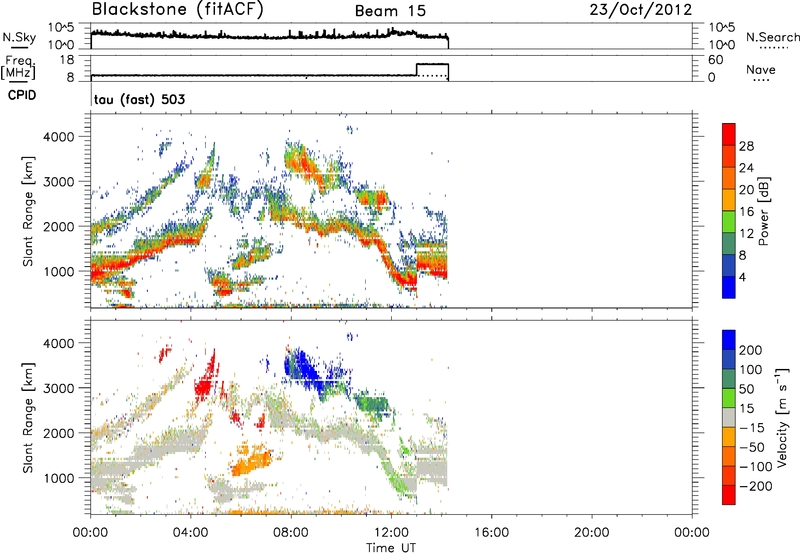The width and height of the screenshot is (800, 554).
Task: Click the "Freq. [MHz]" axis label
Action: 18,67
